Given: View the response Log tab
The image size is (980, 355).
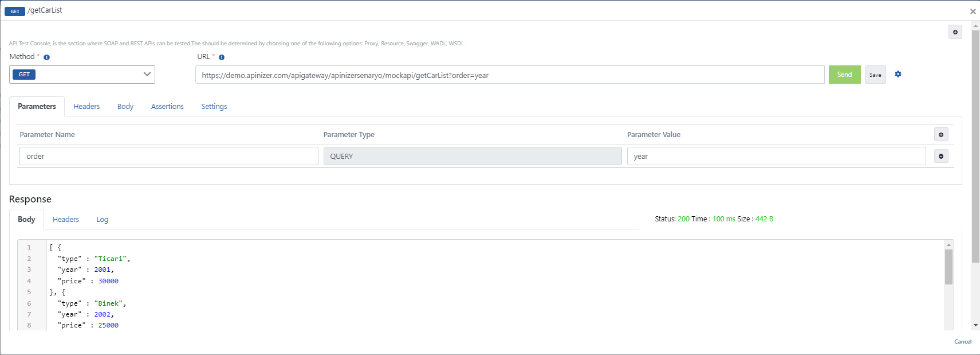Looking at the screenshot, I should [102, 220].
